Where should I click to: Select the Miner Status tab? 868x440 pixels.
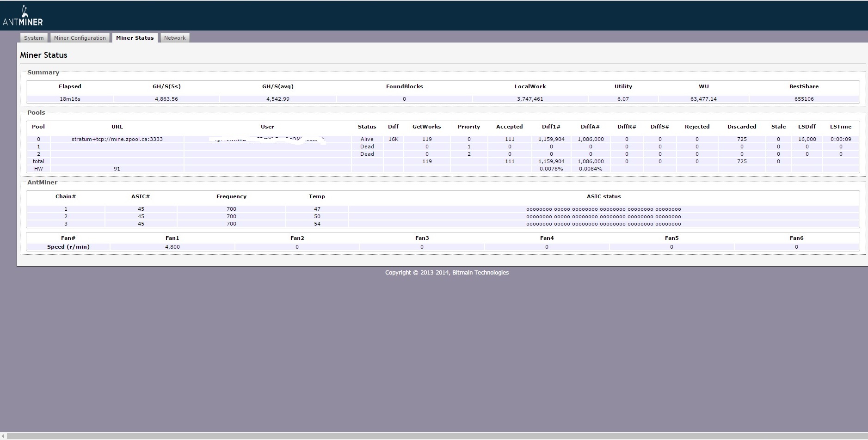point(135,38)
